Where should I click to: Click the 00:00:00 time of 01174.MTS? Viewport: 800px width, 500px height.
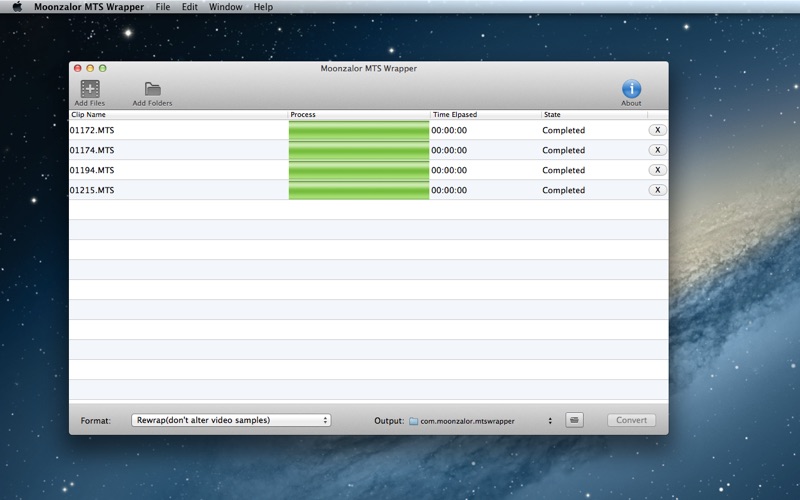tap(449, 150)
